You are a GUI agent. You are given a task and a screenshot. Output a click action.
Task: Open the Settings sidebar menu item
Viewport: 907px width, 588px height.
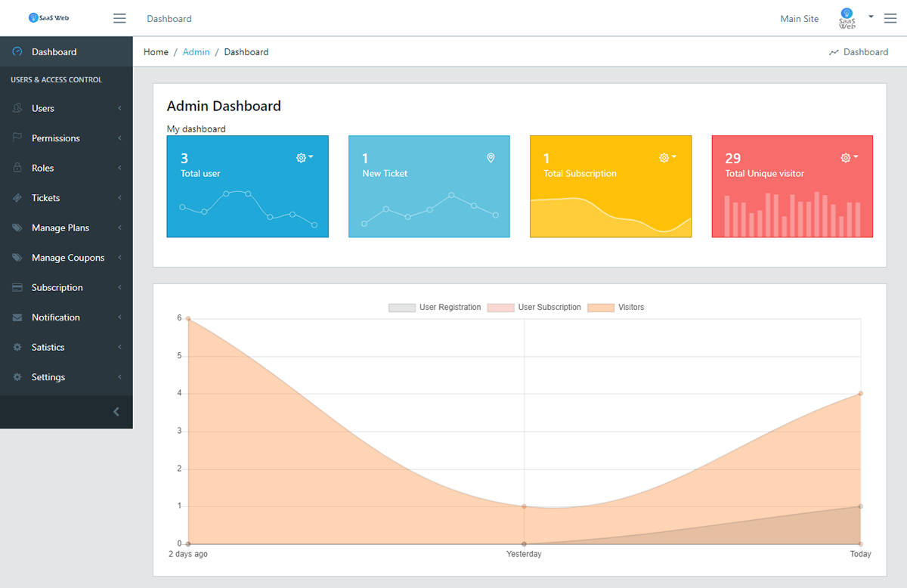point(67,377)
